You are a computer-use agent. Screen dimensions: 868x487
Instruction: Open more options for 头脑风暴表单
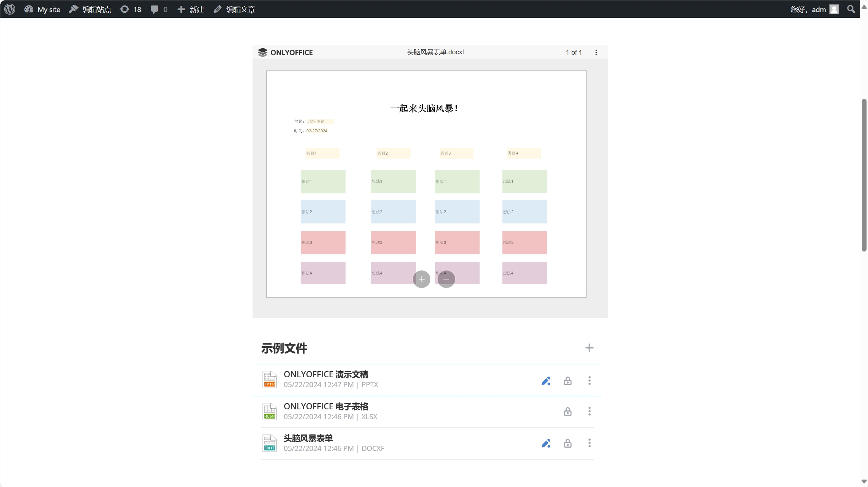click(x=589, y=443)
